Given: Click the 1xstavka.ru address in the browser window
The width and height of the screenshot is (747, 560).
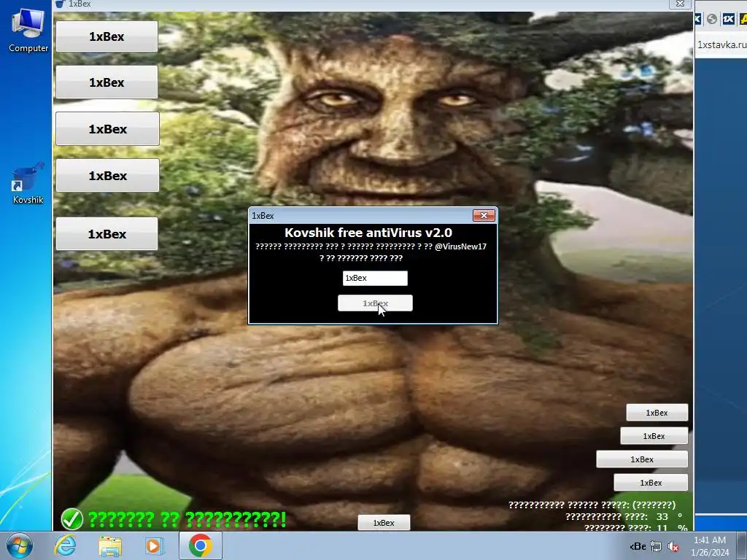Looking at the screenshot, I should click(x=721, y=44).
